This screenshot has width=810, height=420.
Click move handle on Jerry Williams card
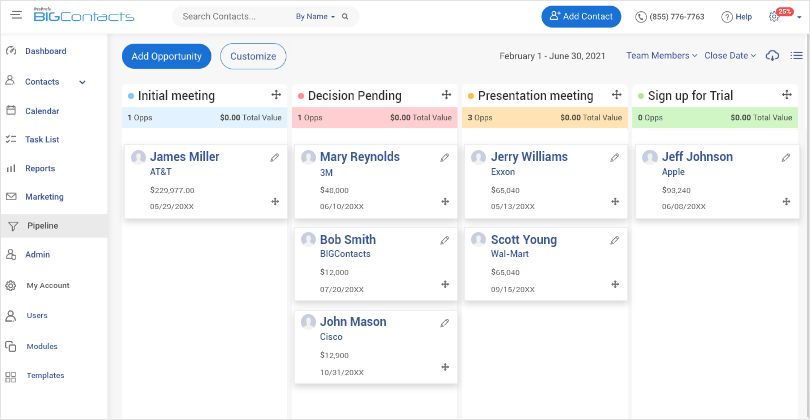615,201
